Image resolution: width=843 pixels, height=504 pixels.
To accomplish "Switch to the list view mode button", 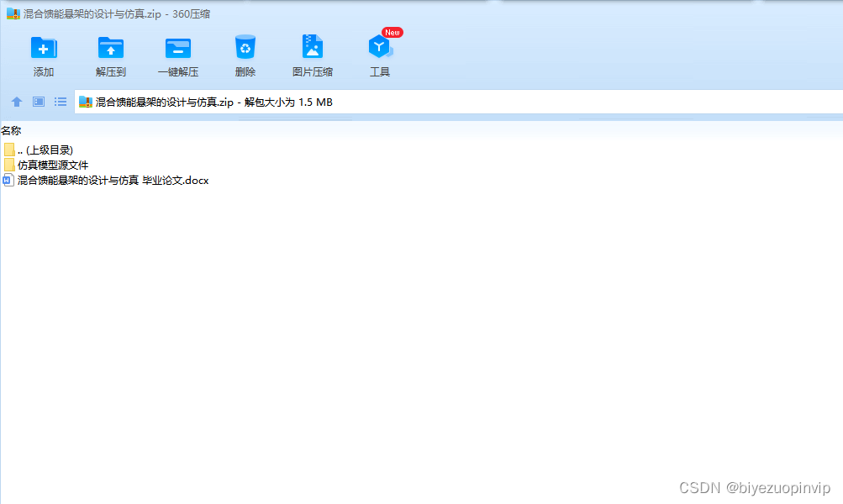I will (x=61, y=102).
